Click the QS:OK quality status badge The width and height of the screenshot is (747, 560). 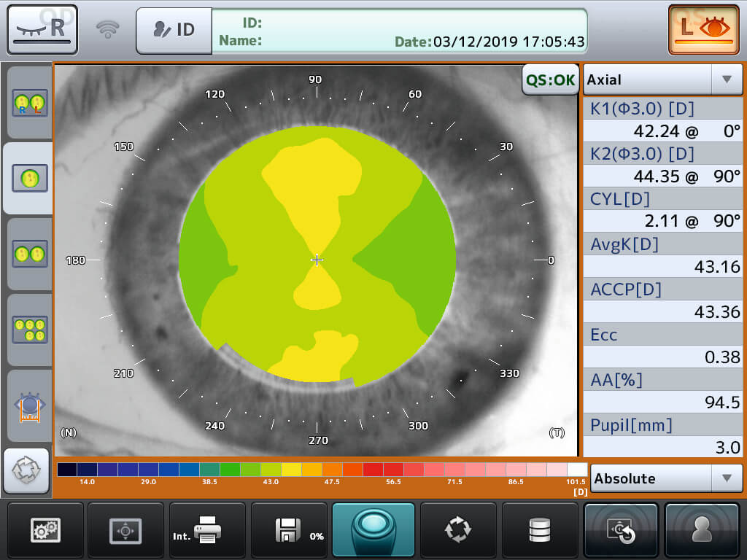click(x=550, y=81)
